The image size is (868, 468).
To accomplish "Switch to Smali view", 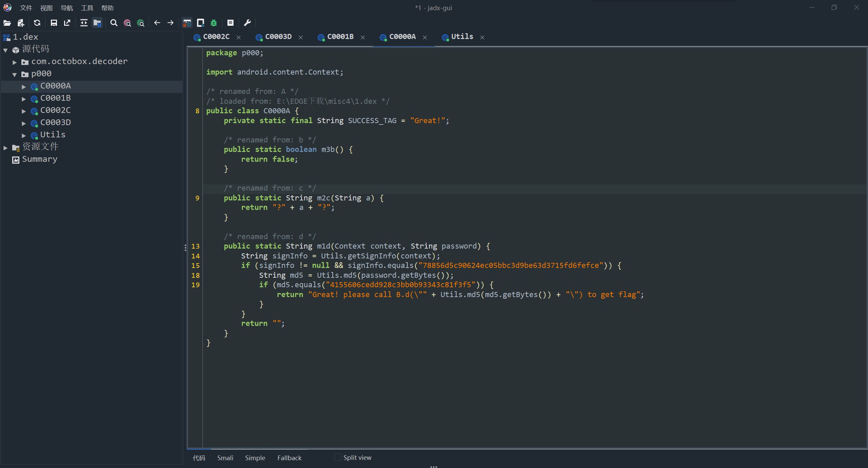I will pos(225,458).
